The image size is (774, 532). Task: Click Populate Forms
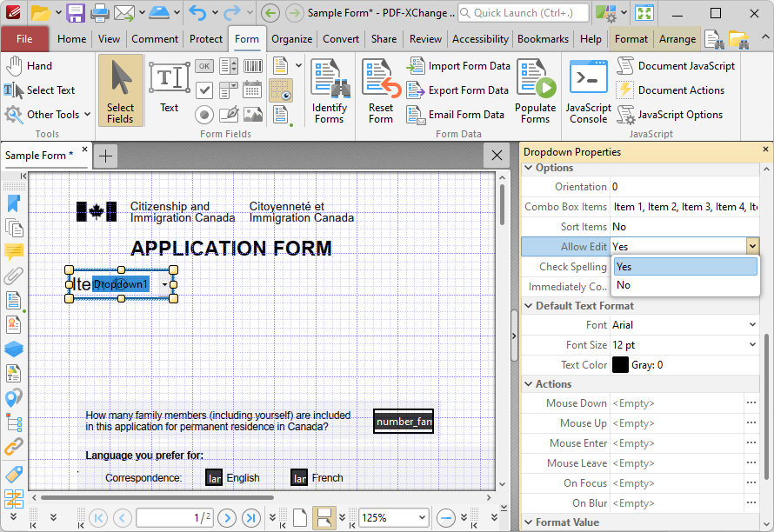[x=536, y=90]
